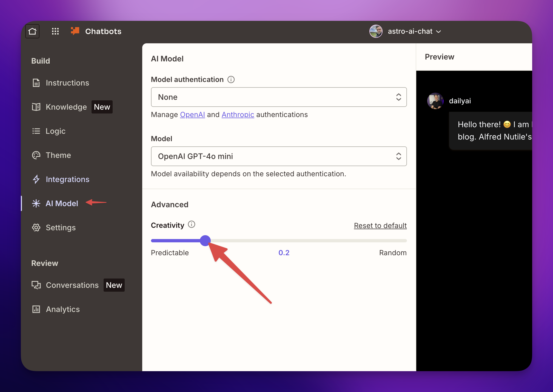Expand the astro-ai-chat account menu

[414, 31]
